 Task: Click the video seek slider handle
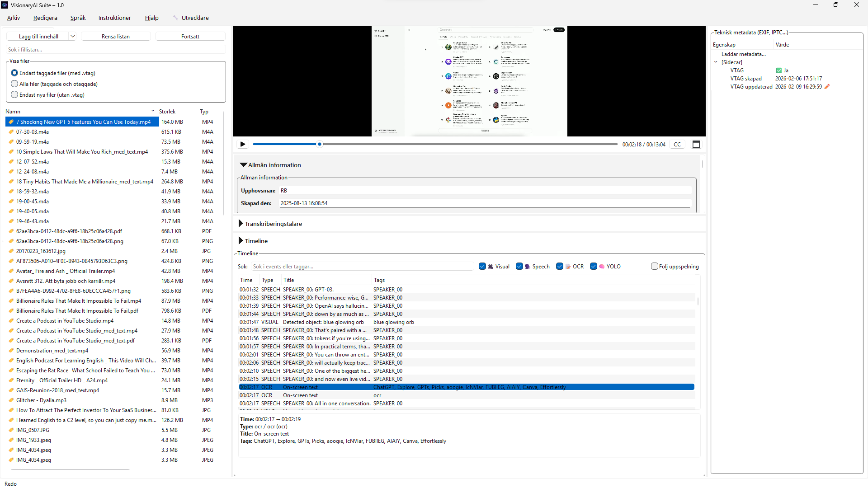[x=320, y=145]
